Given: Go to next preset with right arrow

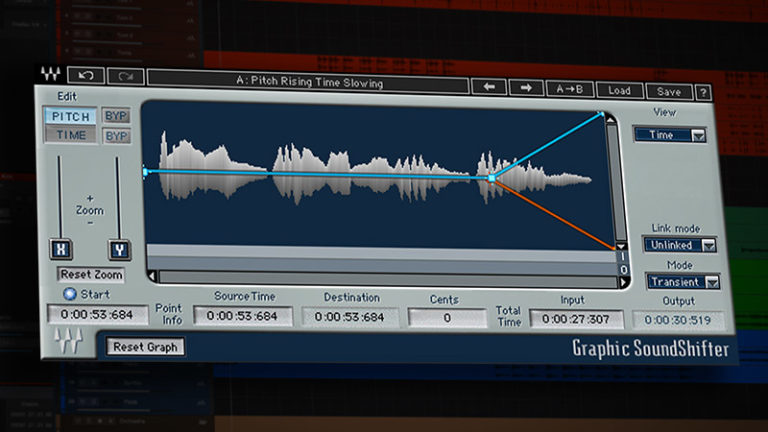Looking at the screenshot, I should (526, 89).
